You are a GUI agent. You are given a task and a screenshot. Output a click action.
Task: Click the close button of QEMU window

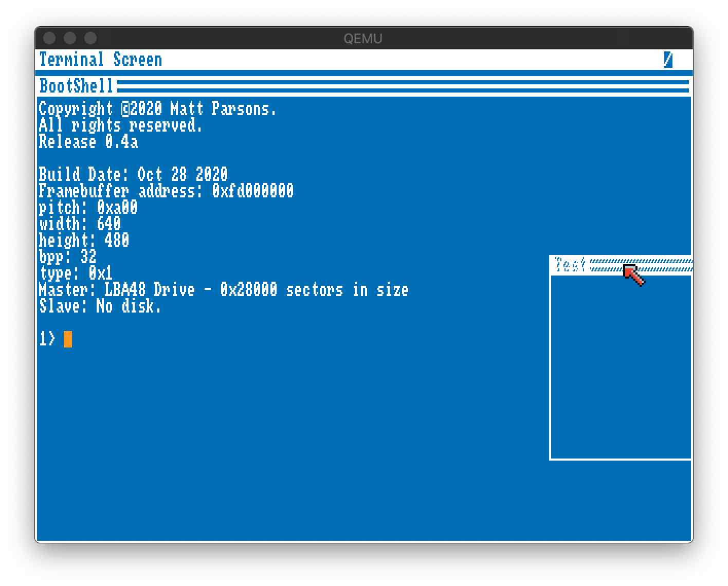click(49, 38)
